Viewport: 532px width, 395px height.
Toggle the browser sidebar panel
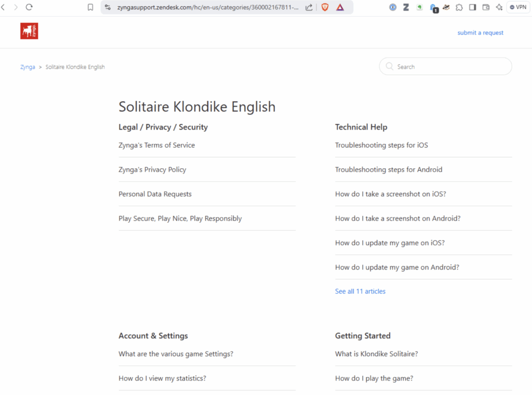(x=472, y=7)
